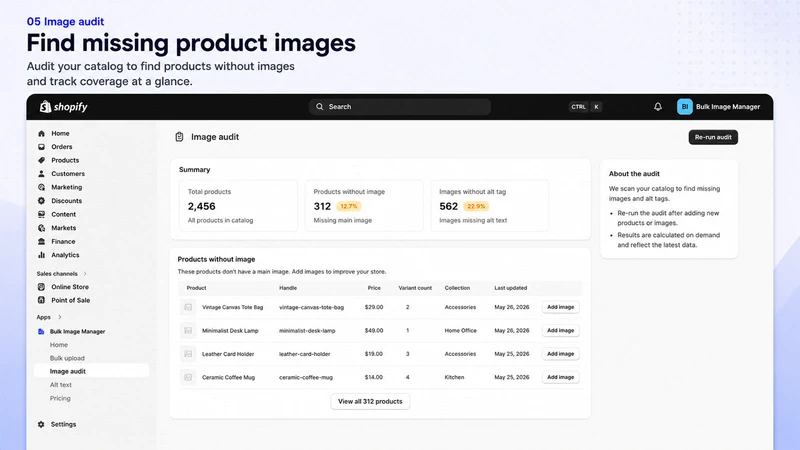Click the Content icon in sidebar

point(41,214)
